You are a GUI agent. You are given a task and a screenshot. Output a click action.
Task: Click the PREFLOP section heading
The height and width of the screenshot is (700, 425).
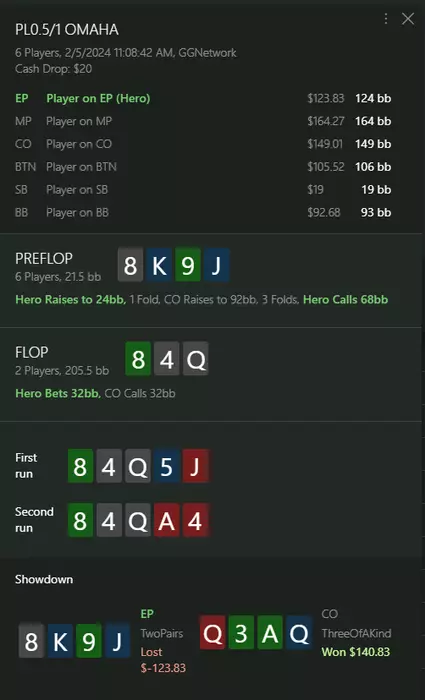pyautogui.click(x=44, y=258)
